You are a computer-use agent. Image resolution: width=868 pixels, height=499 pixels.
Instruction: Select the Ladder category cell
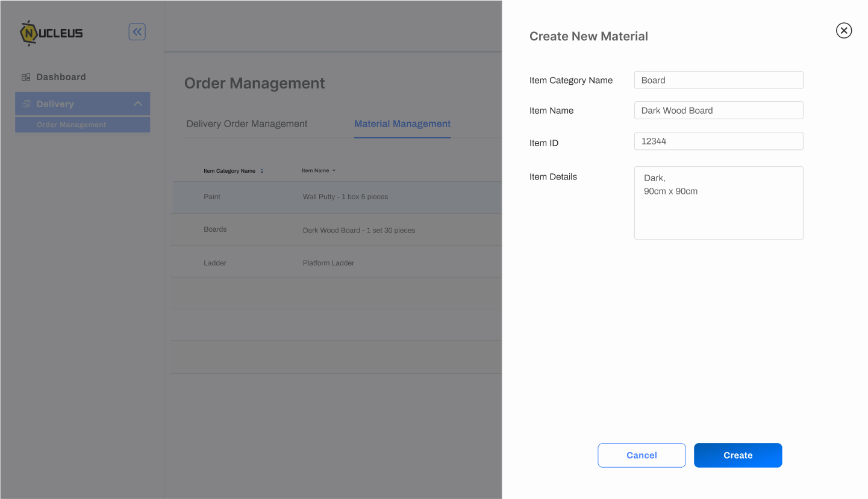[215, 263]
